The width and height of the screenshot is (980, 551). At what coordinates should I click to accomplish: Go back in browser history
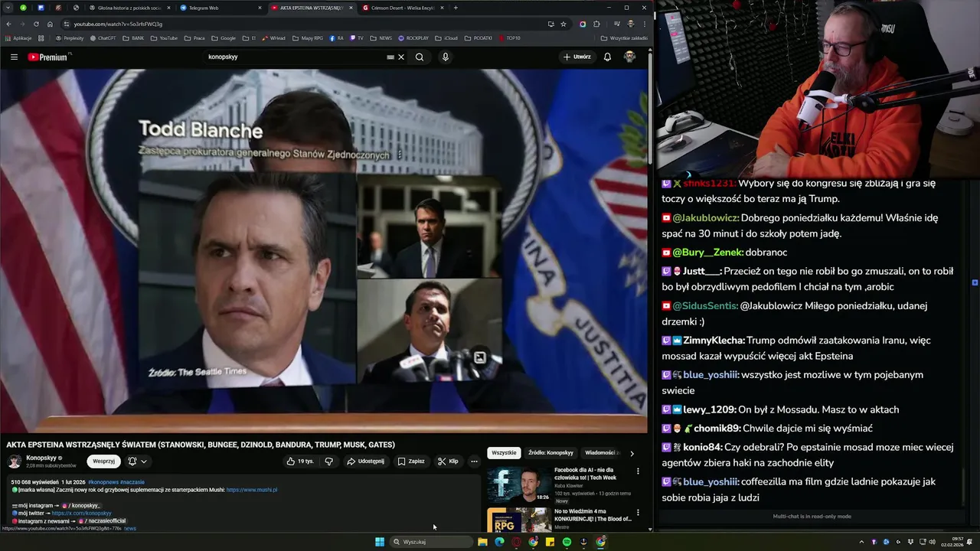tap(8, 24)
